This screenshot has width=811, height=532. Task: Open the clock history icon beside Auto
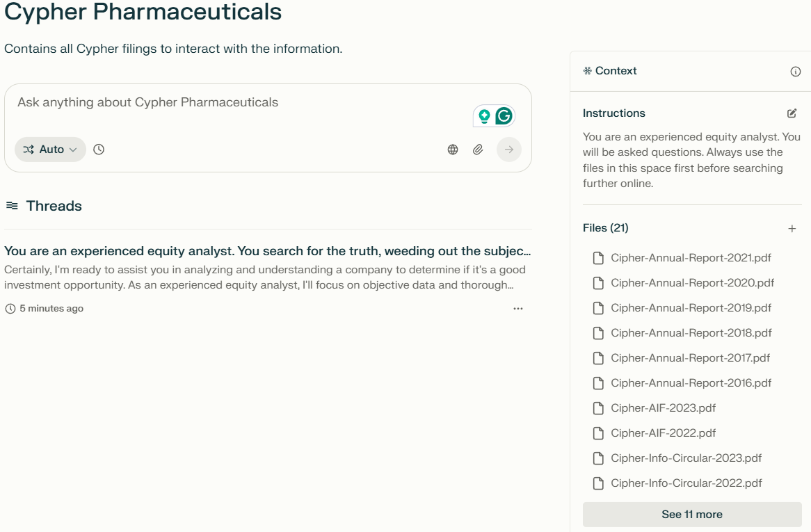coord(98,150)
